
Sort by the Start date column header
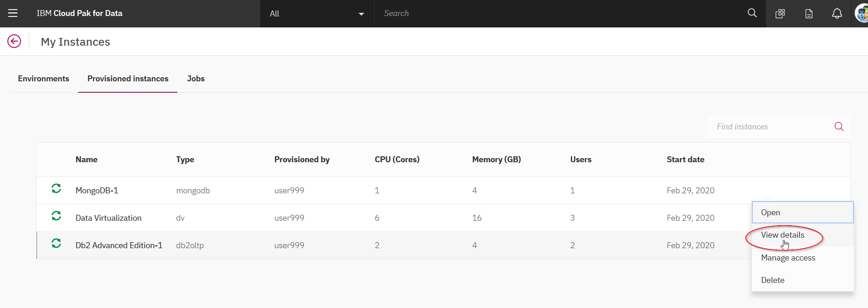(x=686, y=159)
